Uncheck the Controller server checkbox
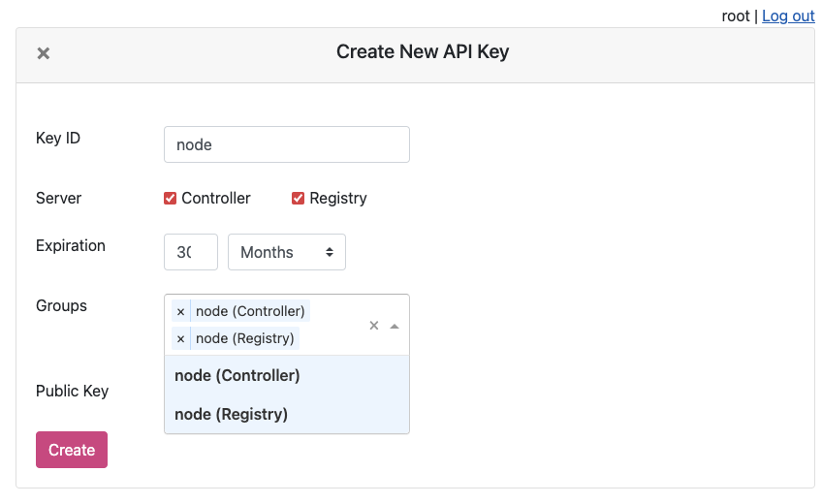This screenshot has height=504, width=822. [x=171, y=198]
